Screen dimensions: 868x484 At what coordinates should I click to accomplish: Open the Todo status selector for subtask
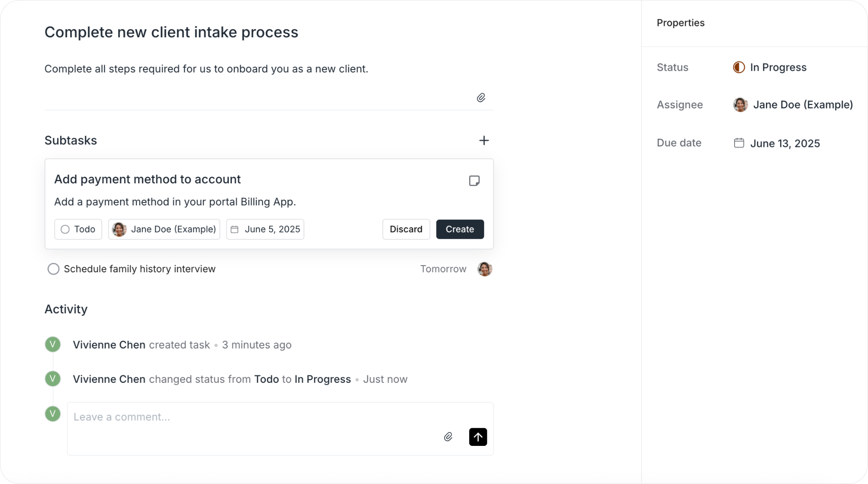(x=78, y=229)
